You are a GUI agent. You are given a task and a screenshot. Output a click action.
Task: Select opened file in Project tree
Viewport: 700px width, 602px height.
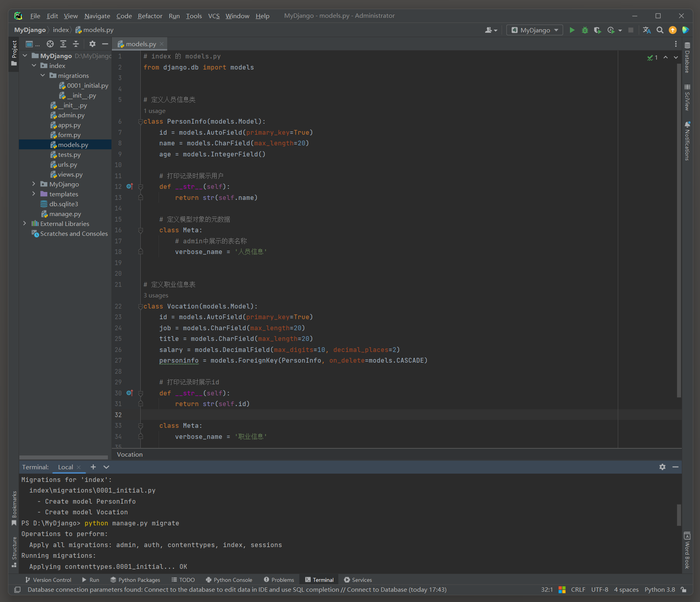[x=50, y=44]
